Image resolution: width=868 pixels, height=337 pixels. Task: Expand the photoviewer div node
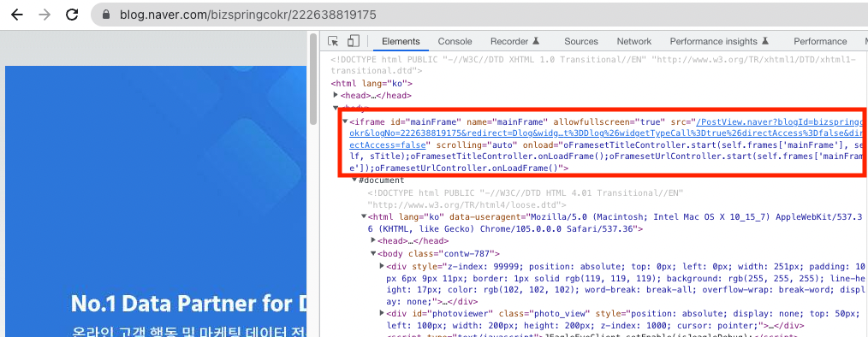tap(382, 313)
